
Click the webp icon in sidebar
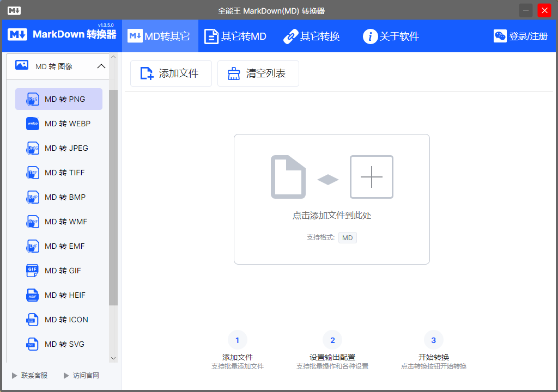[33, 124]
